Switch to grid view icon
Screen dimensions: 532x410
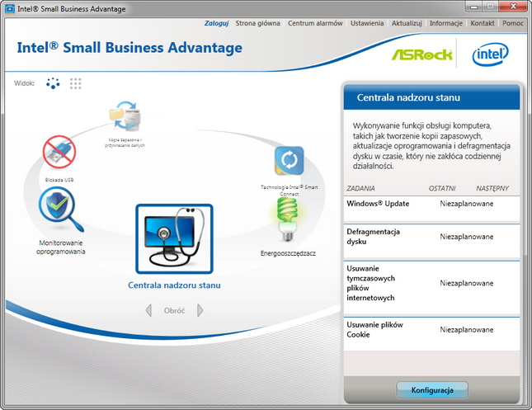point(75,83)
